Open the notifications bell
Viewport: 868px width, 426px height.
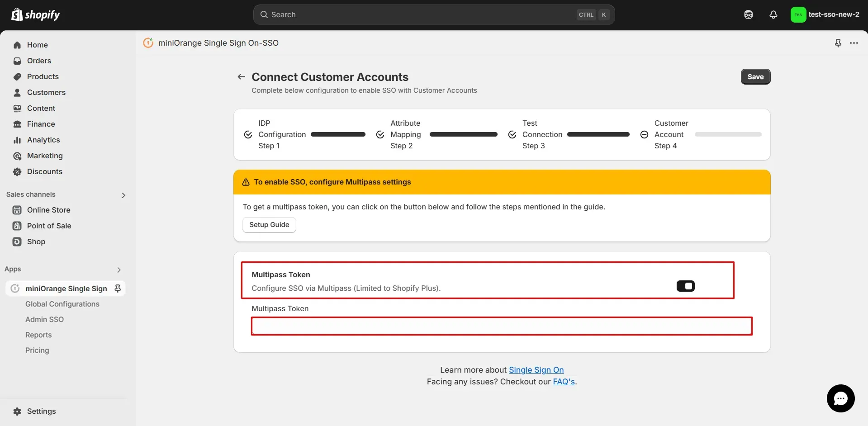coord(773,14)
